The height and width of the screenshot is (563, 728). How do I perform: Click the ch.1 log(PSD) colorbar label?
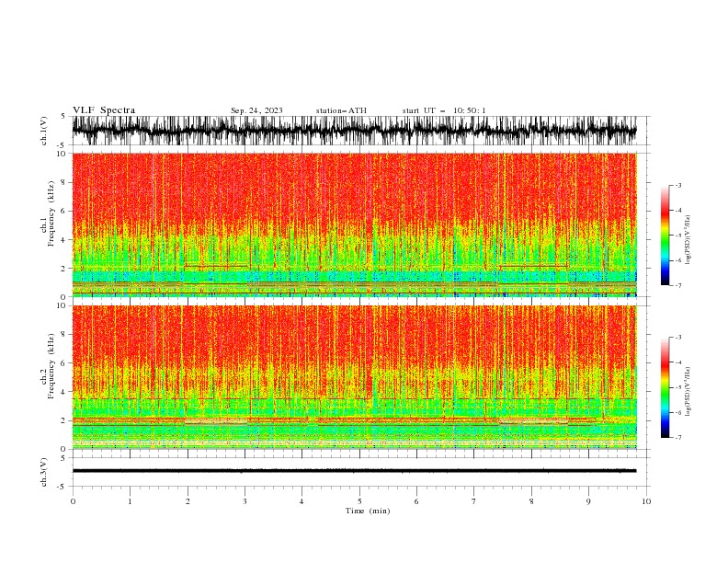click(688, 240)
